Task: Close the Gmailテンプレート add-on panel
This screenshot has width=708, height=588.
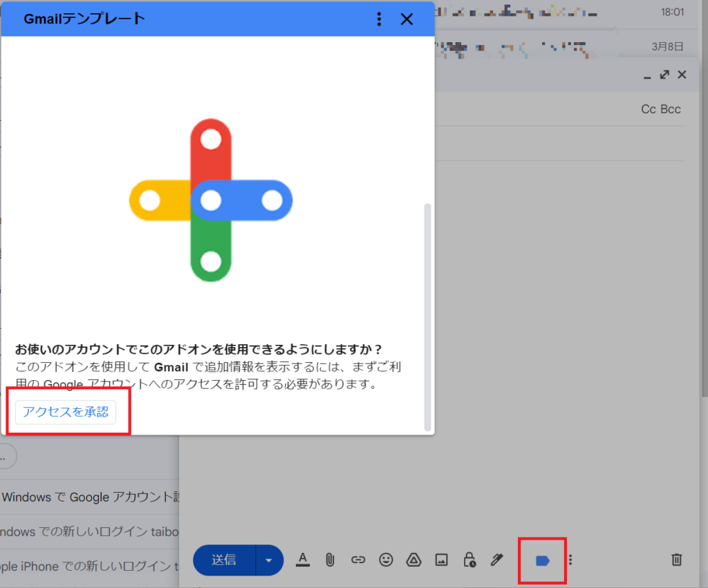Action: pos(407,19)
